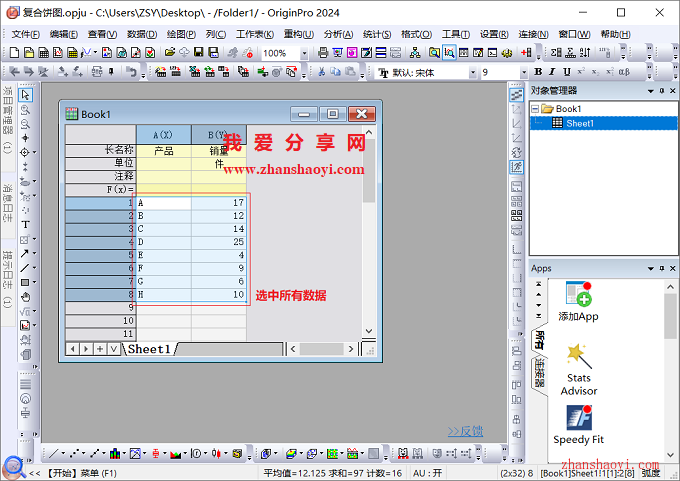Toggle Italic text formatting
680x481 pixels.
coord(552,72)
